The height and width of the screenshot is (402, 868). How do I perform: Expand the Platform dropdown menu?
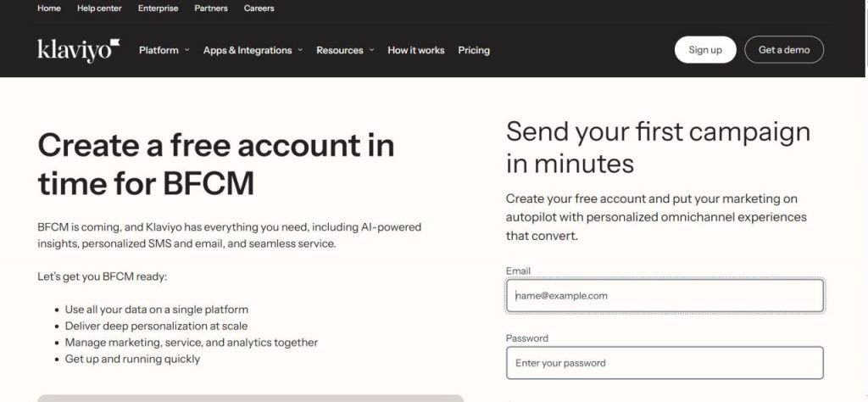click(164, 50)
